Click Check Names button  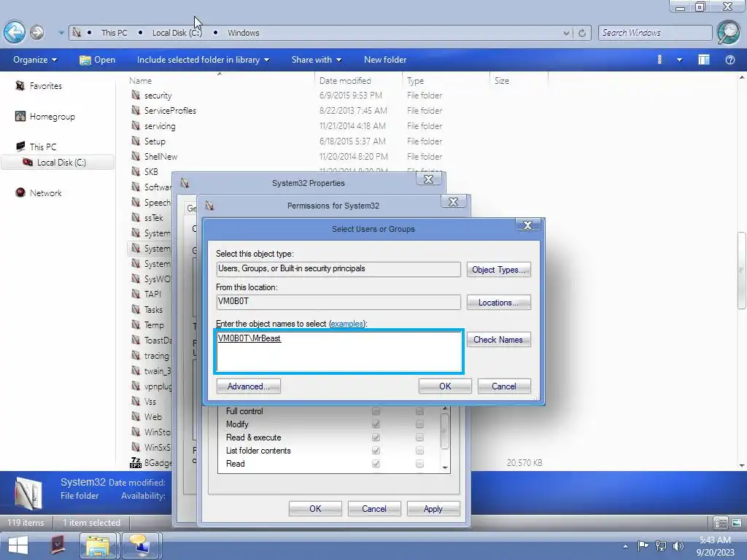498,340
